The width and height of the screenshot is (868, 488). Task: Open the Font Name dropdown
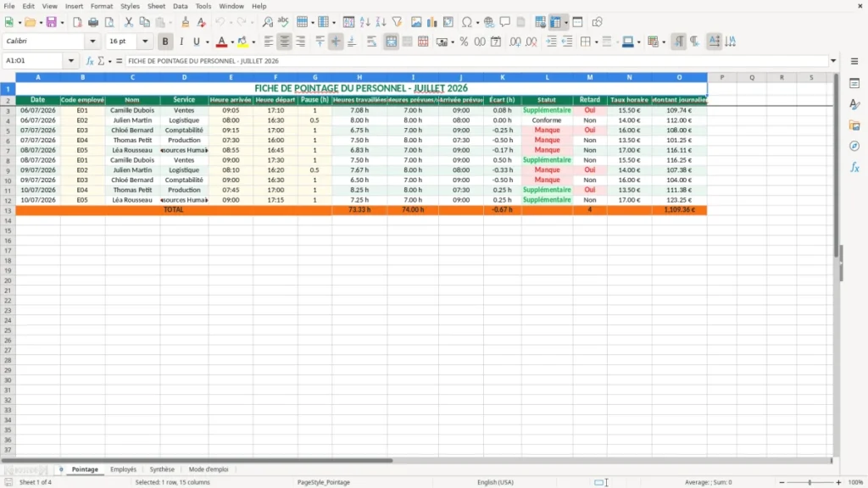[92, 41]
